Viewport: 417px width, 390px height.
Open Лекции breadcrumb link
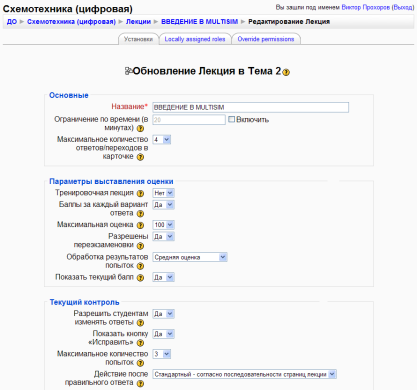(138, 22)
